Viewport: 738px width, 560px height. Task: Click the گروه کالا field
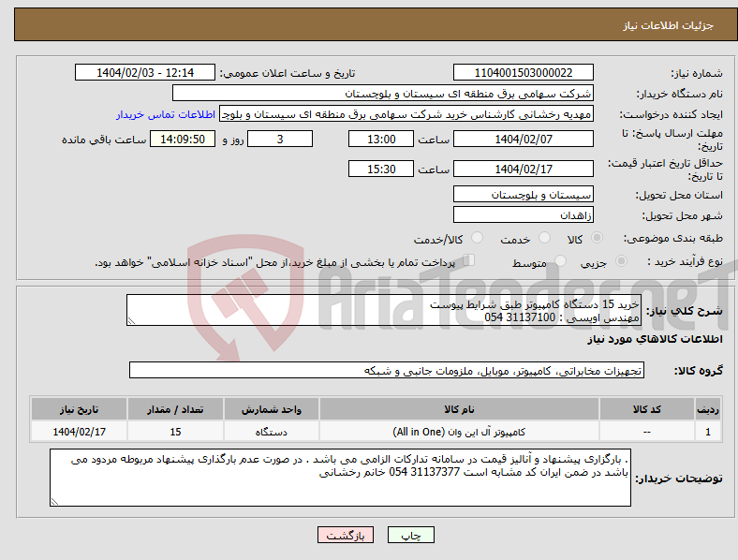387,370
